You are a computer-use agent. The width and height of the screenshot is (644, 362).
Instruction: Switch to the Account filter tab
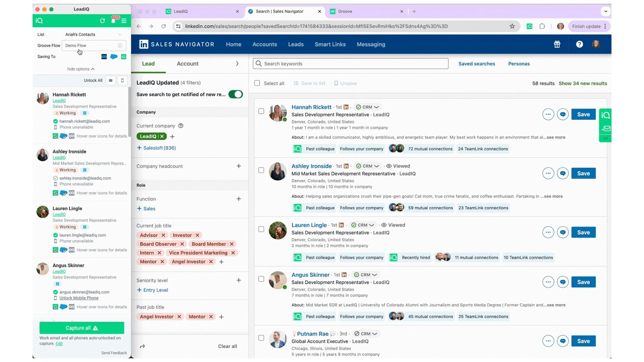click(x=187, y=64)
